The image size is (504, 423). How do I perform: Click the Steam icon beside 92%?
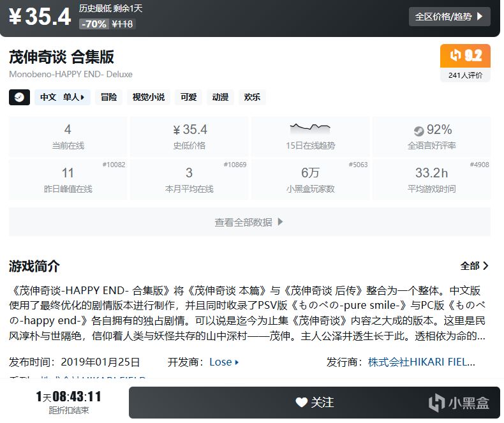point(419,131)
